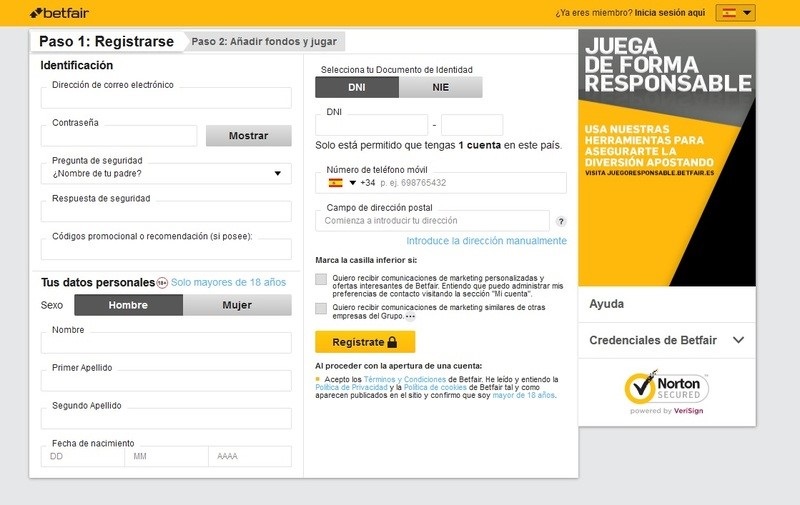Click the Regístrate button
800x505 pixels.
click(365, 342)
